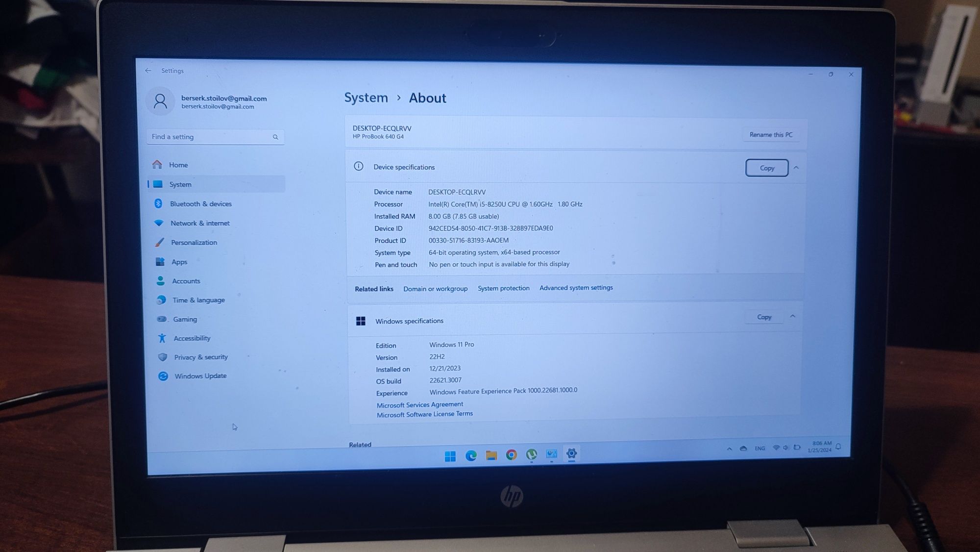
Task: Click Copy device specifications button
Action: coord(766,168)
